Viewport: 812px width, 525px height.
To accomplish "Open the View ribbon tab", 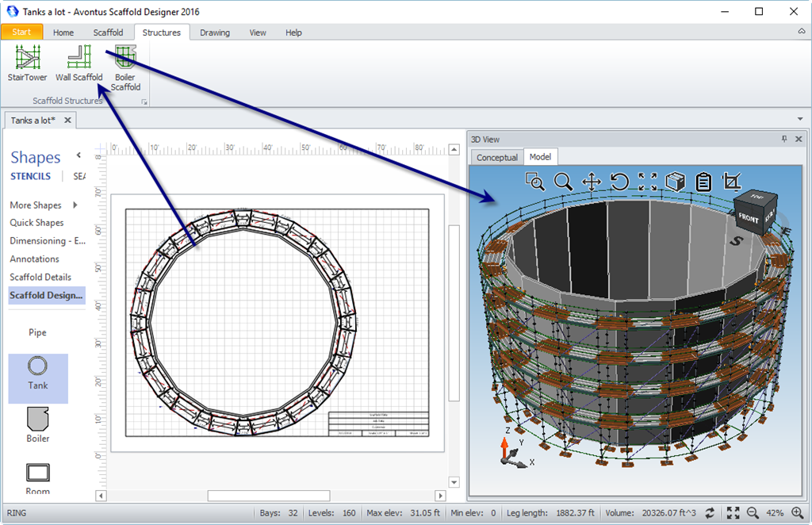I will (258, 32).
